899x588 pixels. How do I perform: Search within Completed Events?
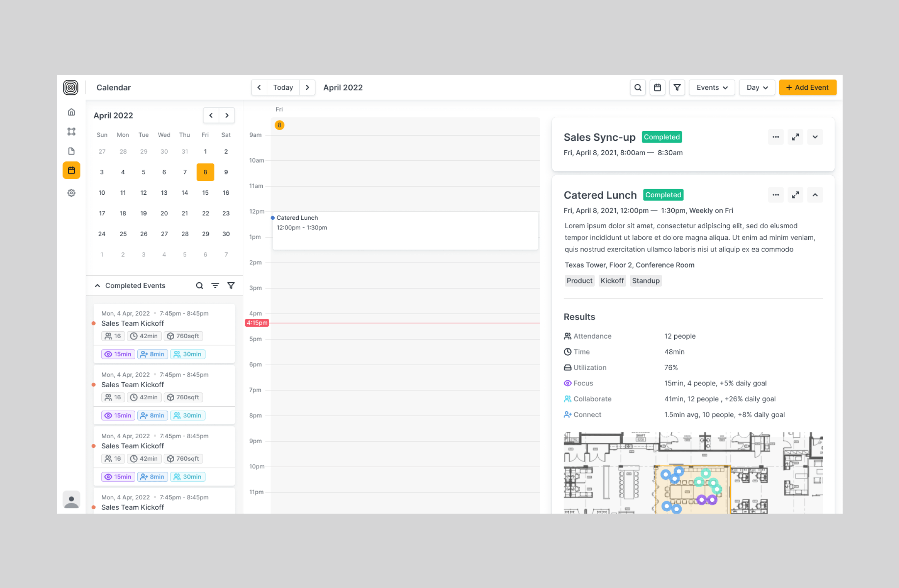199,285
